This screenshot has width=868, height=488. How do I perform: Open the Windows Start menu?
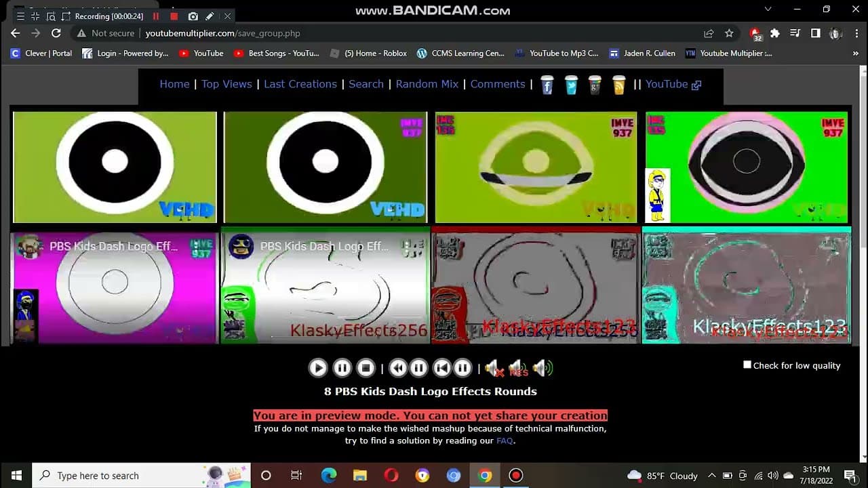[x=16, y=475]
